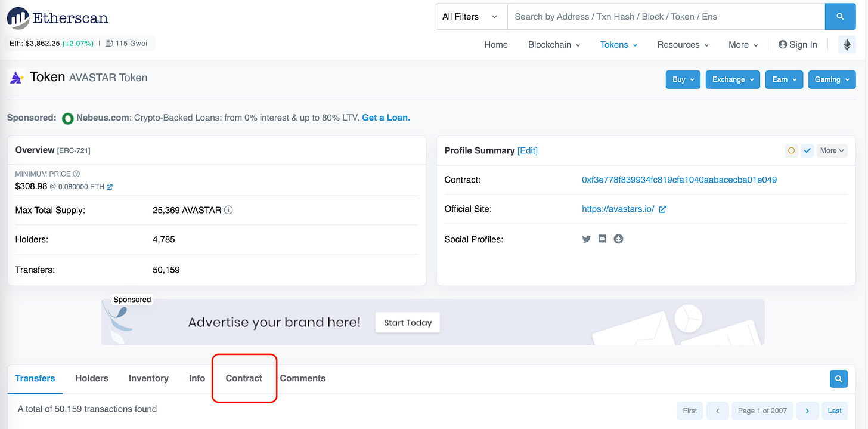Go to the Home nav link
Viewport: 868px width, 429px height.
tap(496, 45)
